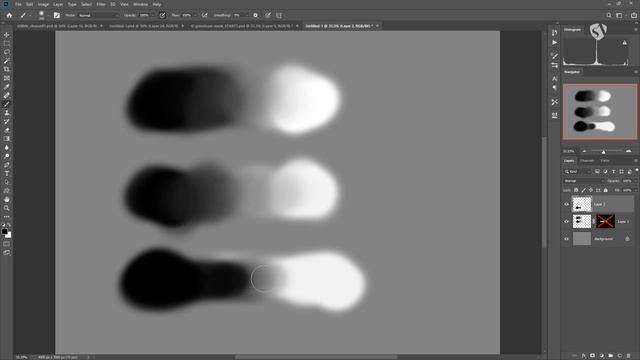Hide the Background layer eye icon
640x360 pixels.
point(567,239)
